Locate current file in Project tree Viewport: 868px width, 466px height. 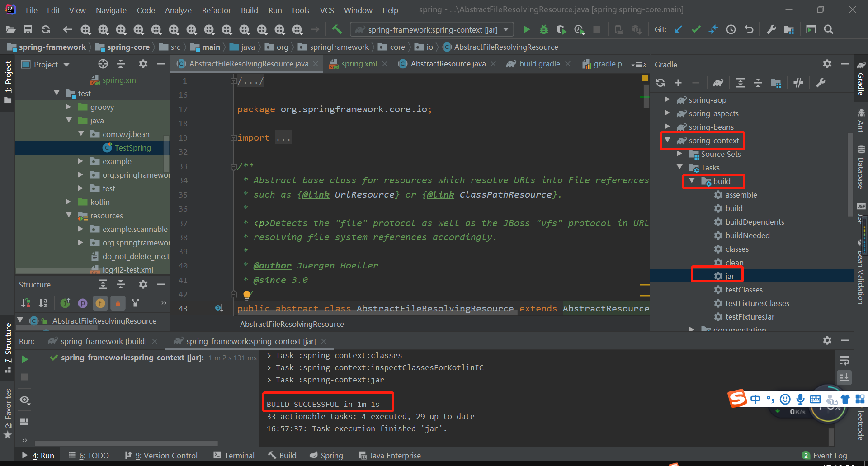[103, 64]
